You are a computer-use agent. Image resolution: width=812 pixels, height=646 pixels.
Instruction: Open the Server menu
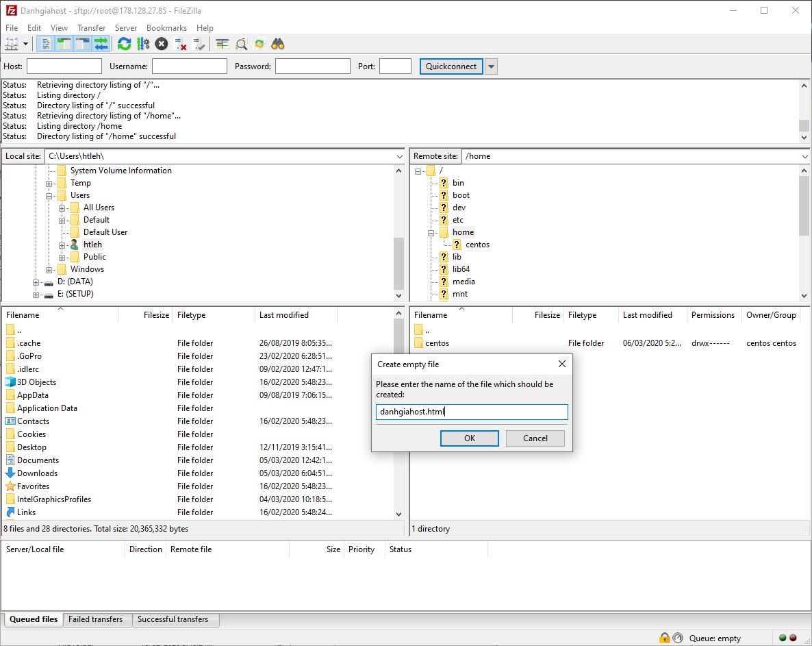[x=126, y=28]
